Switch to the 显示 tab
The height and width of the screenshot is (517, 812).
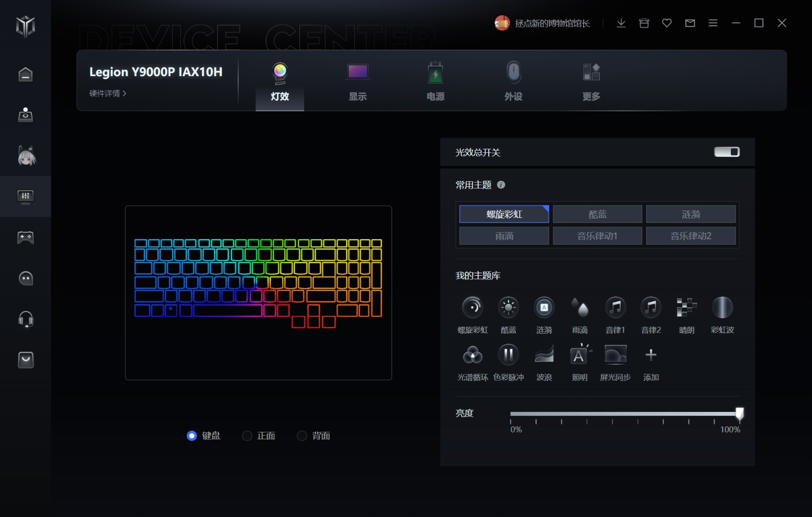tap(358, 82)
